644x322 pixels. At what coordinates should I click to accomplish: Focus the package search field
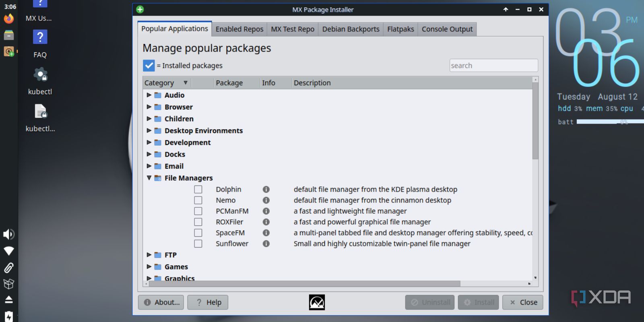coord(493,66)
